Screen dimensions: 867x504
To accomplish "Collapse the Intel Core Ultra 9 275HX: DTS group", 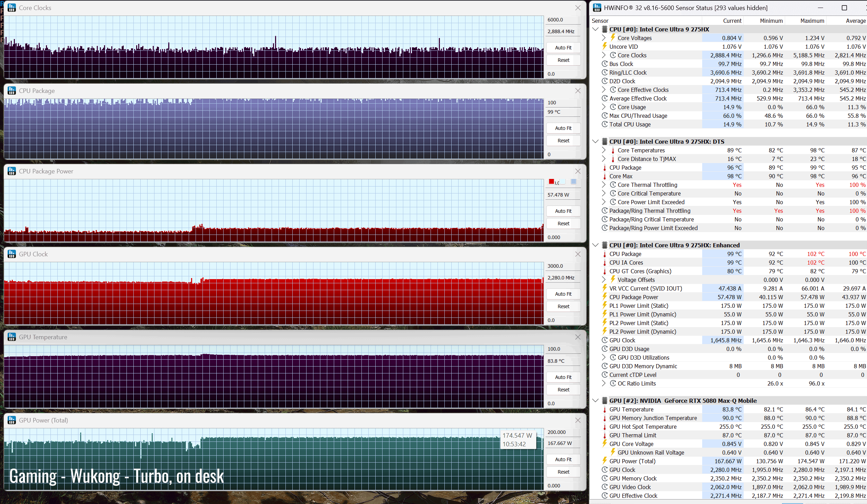I will 595,142.
